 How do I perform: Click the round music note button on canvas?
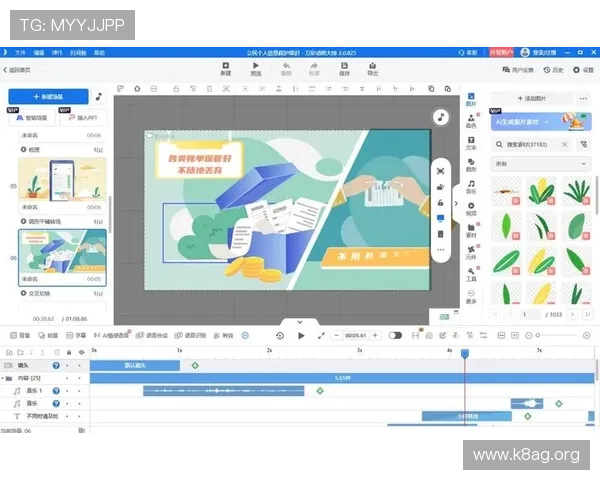pos(440,117)
